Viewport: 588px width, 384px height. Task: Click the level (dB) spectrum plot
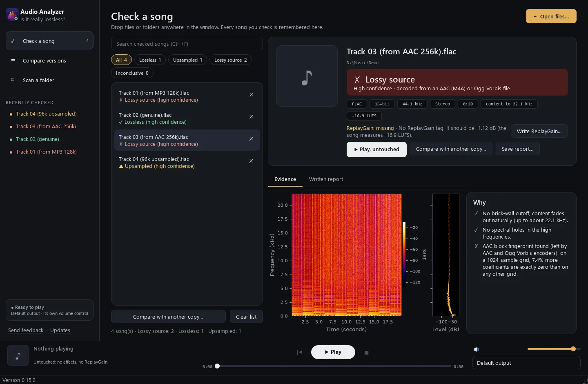446,255
